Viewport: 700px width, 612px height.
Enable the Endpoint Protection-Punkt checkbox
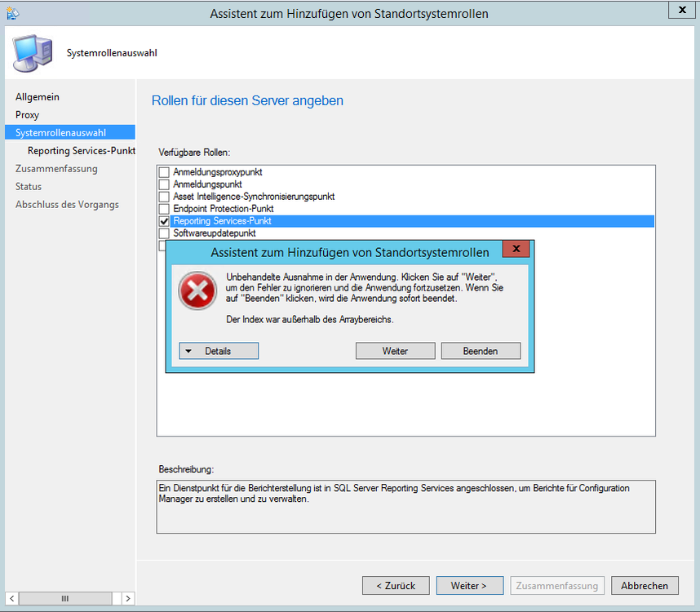[164, 209]
